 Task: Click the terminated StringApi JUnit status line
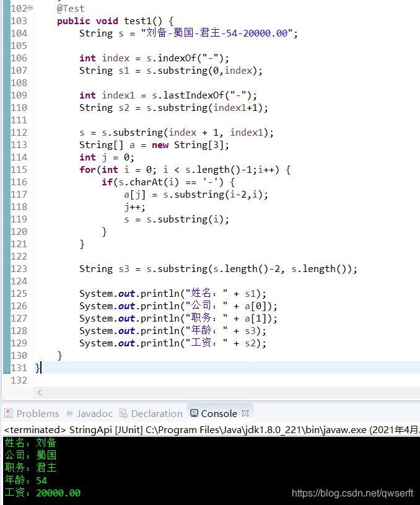[x=211, y=429]
